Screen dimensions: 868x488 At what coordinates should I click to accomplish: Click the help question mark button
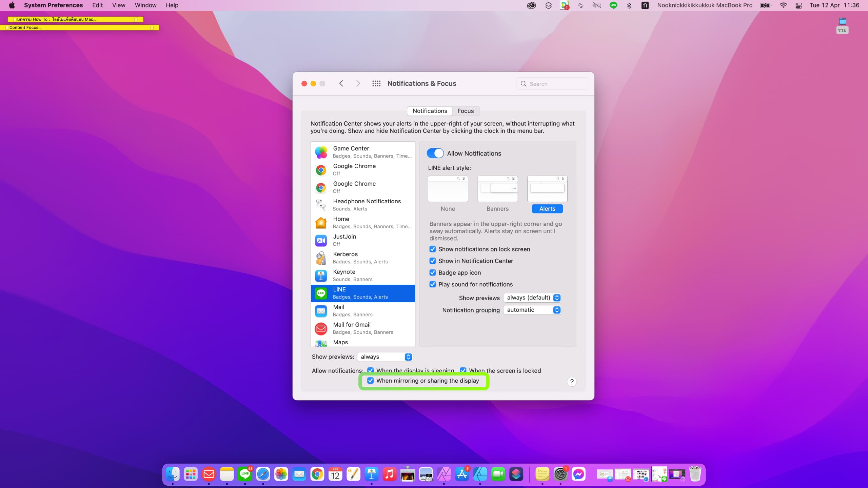click(x=572, y=382)
